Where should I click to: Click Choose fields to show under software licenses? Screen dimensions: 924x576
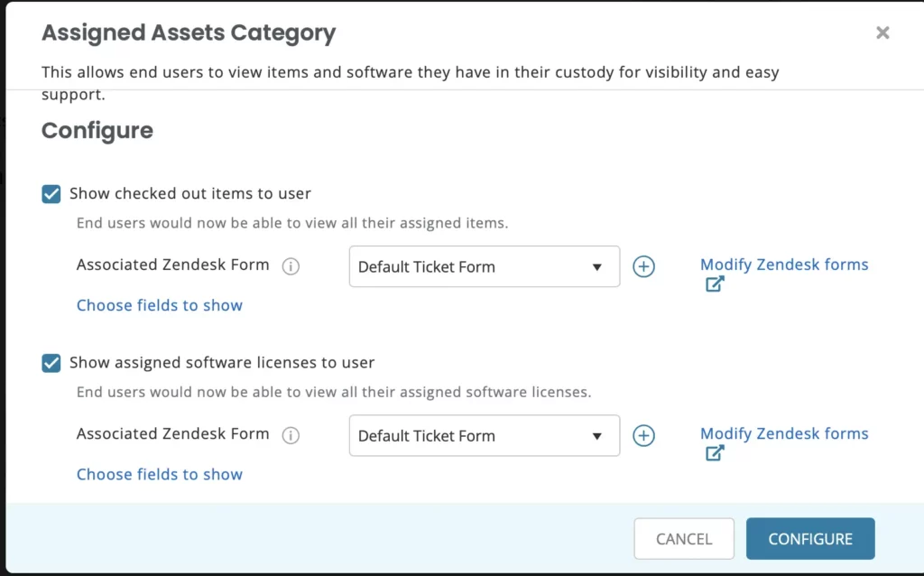click(x=159, y=474)
